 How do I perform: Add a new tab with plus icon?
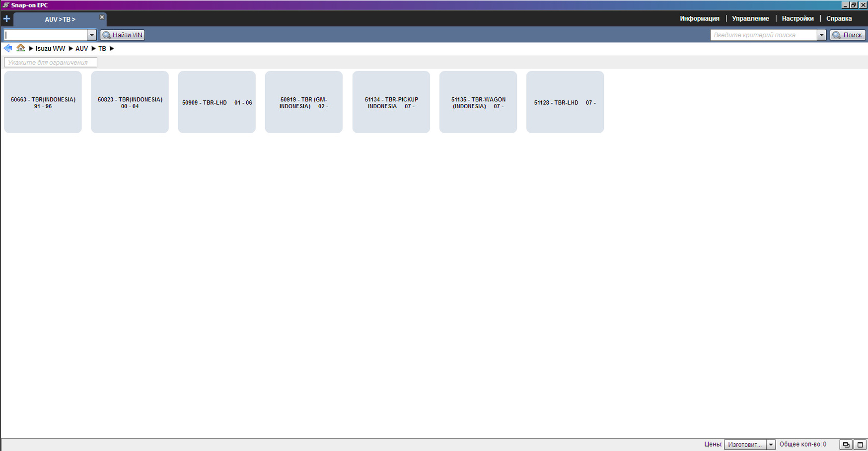click(6, 19)
